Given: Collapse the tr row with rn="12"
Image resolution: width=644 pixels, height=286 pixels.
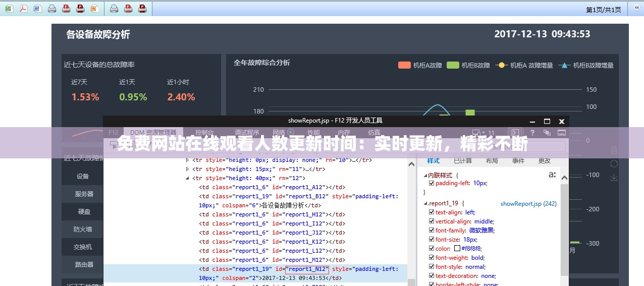Looking at the screenshot, I should tap(188, 179).
